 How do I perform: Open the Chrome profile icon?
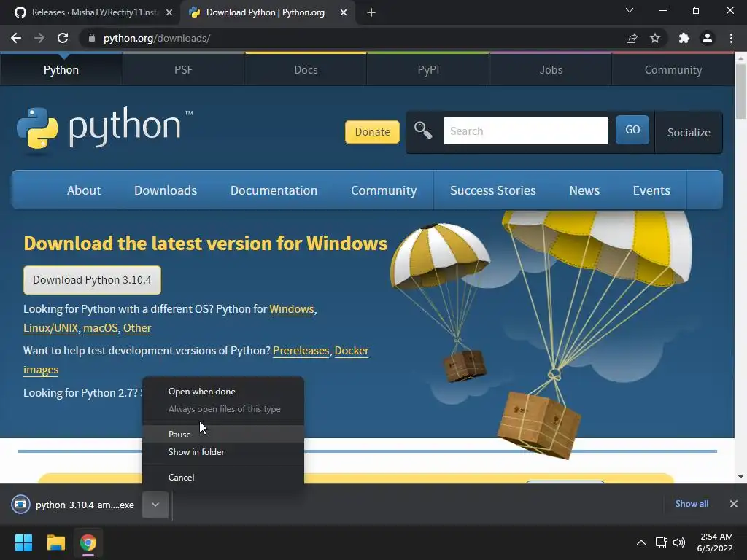tap(708, 38)
